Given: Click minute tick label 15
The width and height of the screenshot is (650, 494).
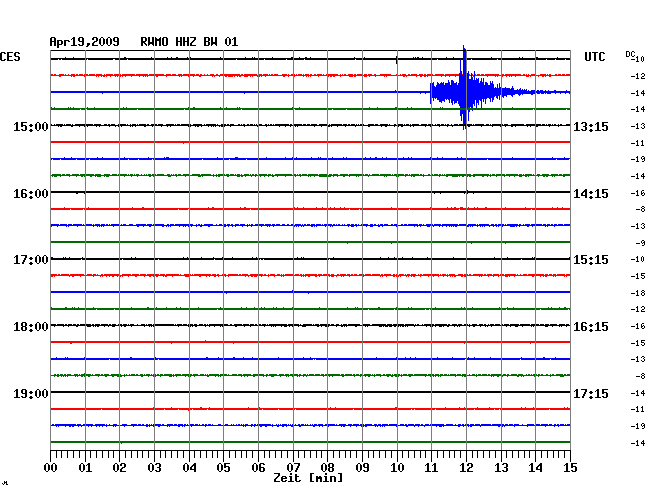Looking at the screenshot, I should click(570, 467).
